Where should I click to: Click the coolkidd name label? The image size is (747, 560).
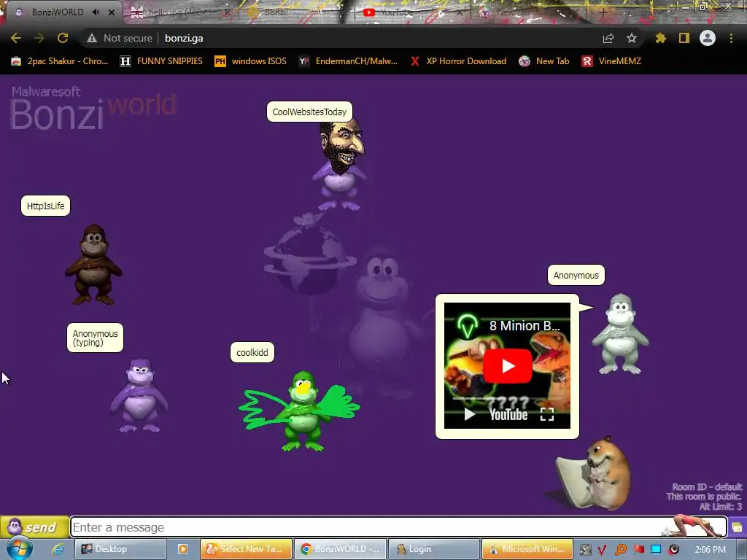[x=252, y=352]
